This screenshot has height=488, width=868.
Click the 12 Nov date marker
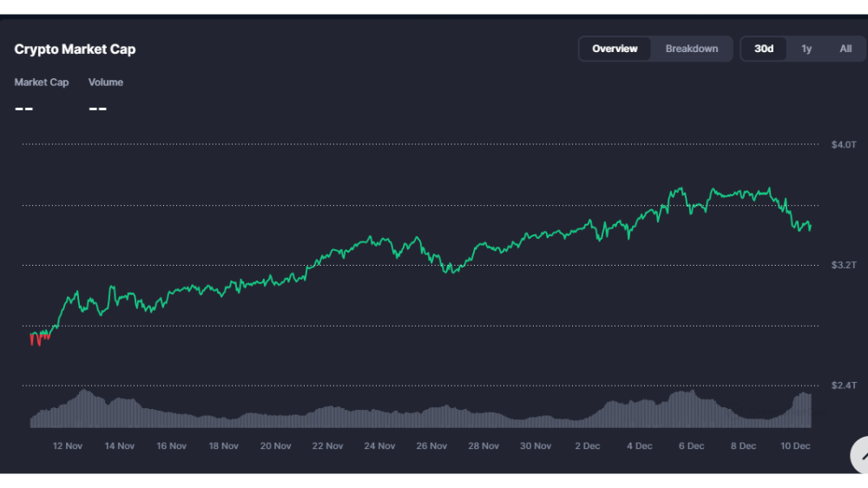[x=68, y=446]
